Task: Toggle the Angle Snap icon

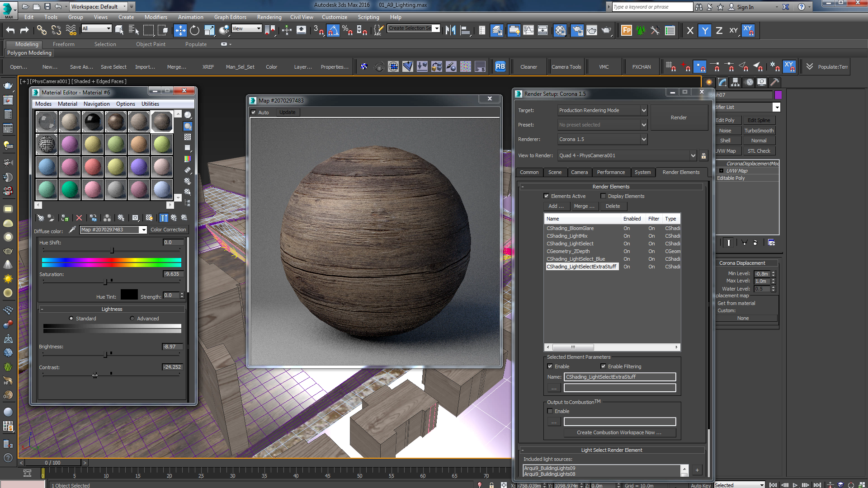Action: tap(333, 30)
